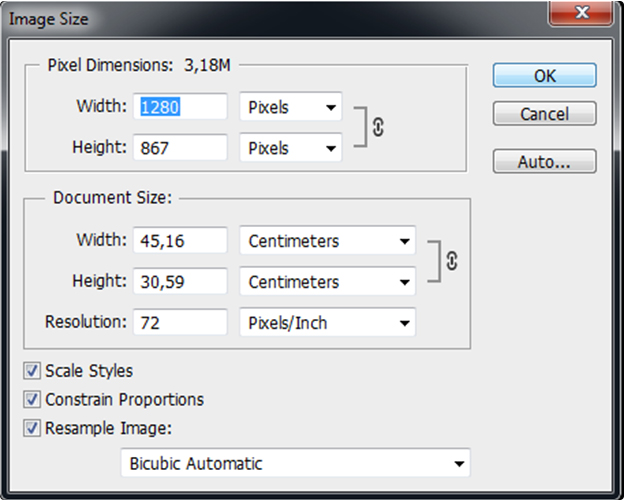
Task: Click the pixel Width field showing 1280
Action: pyautogui.click(x=181, y=107)
